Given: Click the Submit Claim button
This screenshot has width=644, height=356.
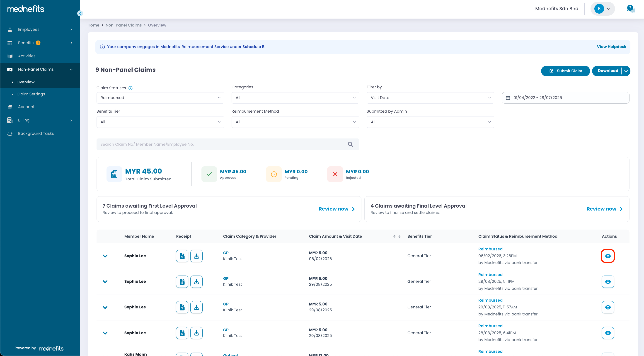Looking at the screenshot, I should click(565, 71).
